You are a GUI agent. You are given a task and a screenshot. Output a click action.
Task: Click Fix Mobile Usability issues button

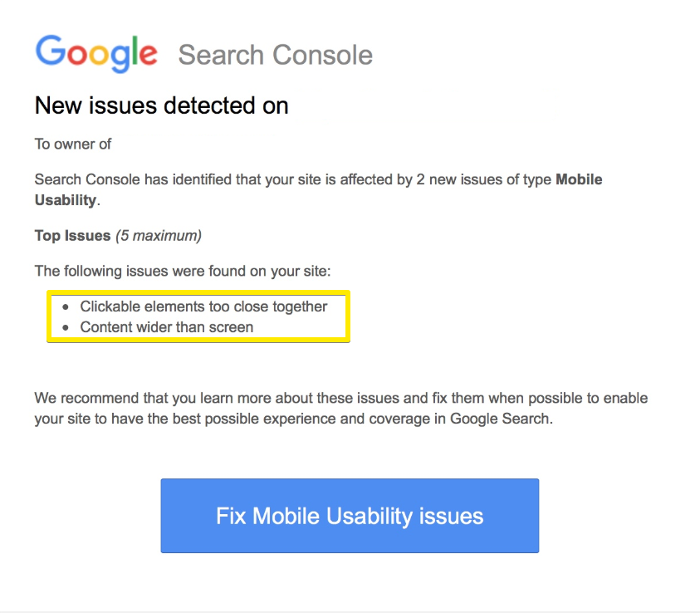click(x=350, y=516)
